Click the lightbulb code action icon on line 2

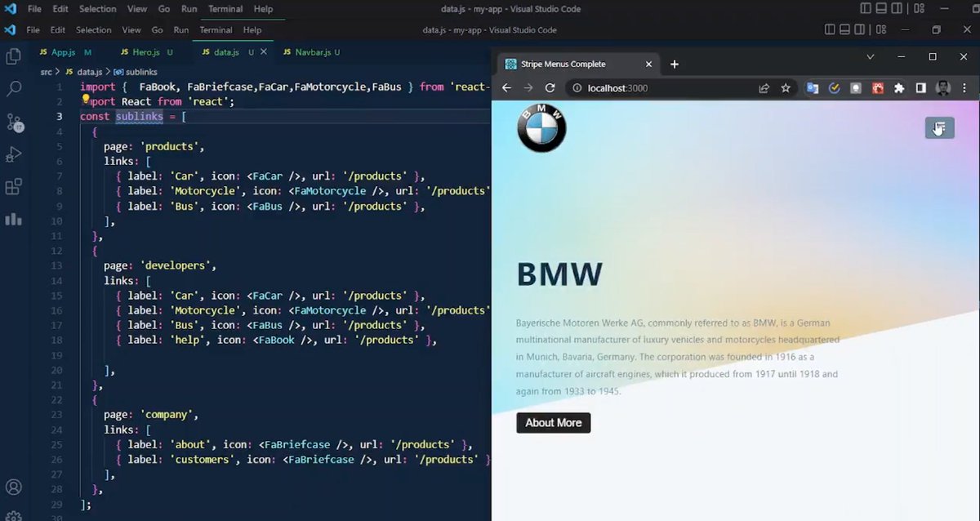pos(86,100)
